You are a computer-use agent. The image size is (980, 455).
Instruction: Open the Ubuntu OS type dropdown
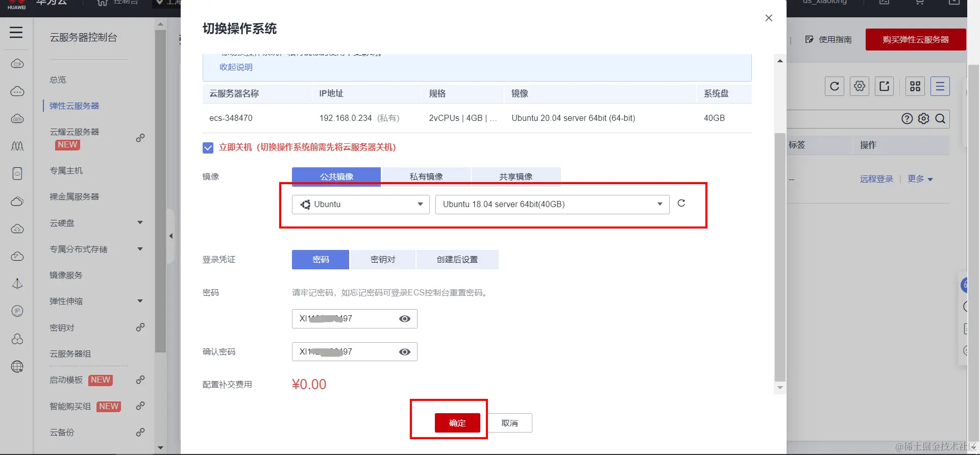(x=361, y=205)
